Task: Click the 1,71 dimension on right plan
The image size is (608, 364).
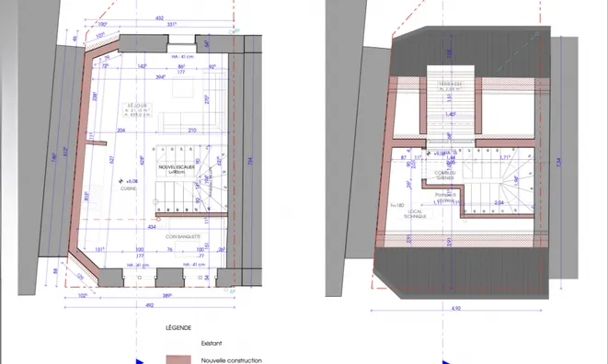Action: (505, 157)
